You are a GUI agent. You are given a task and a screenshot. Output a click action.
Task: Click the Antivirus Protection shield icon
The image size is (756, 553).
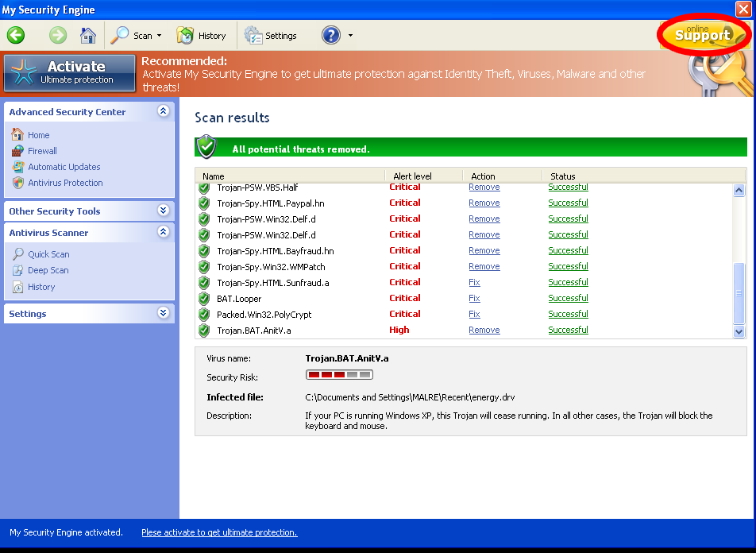(17, 183)
